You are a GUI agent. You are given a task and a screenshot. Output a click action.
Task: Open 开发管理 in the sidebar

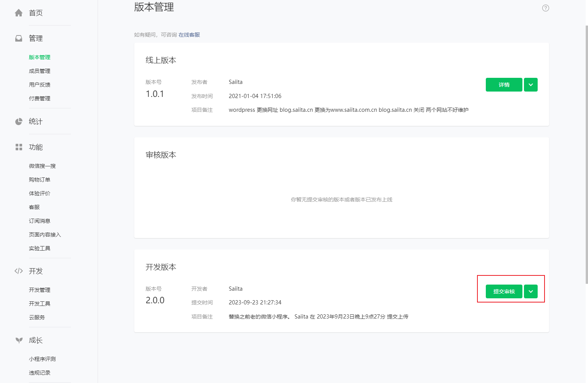(x=40, y=290)
